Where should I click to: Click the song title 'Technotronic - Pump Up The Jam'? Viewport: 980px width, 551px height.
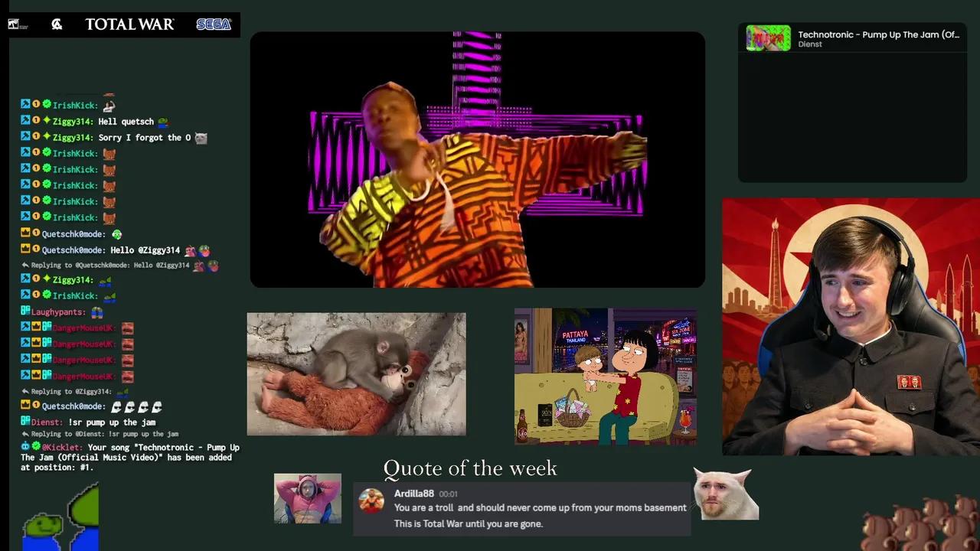click(878, 34)
